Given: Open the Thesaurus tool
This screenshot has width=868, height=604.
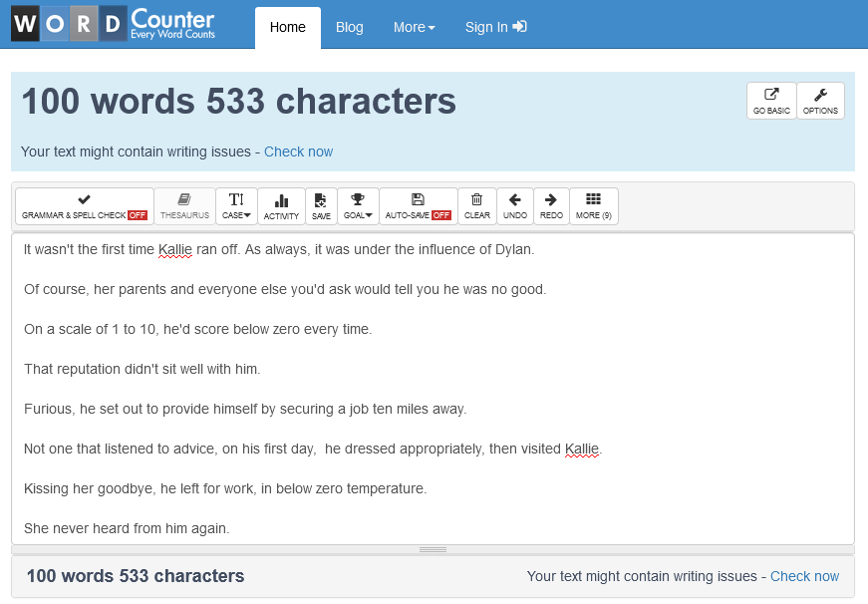Looking at the screenshot, I should pyautogui.click(x=185, y=206).
